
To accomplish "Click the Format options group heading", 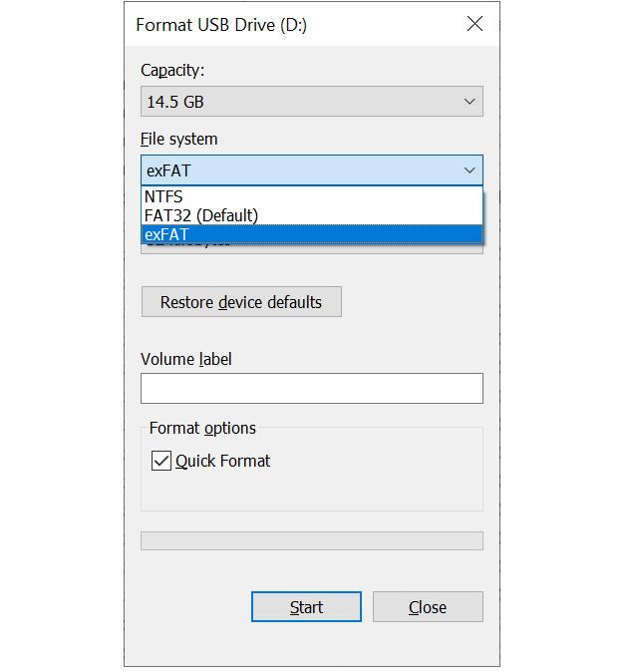I will [202, 428].
